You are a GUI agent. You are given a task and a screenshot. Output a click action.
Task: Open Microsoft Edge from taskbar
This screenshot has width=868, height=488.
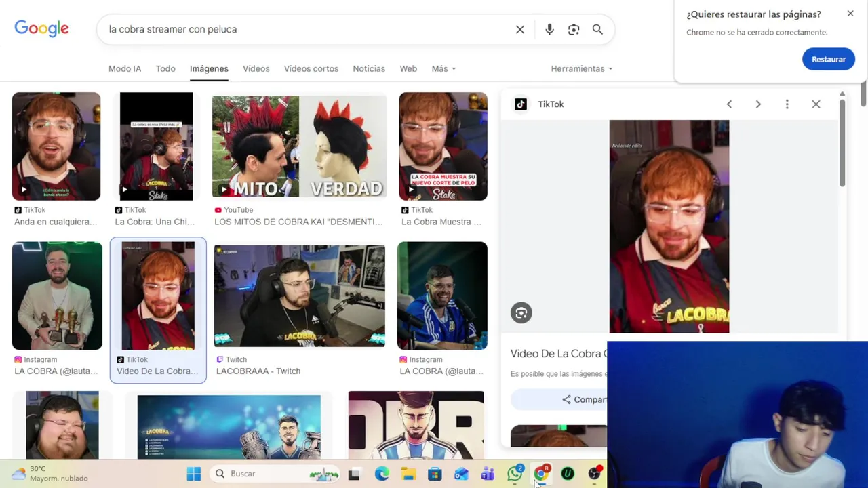click(x=382, y=474)
